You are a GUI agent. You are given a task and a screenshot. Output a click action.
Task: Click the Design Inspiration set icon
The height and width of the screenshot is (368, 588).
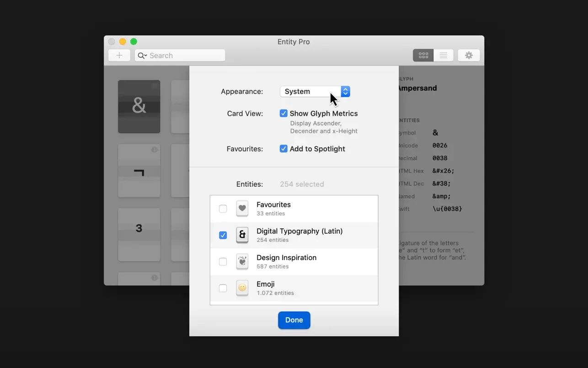(x=242, y=262)
